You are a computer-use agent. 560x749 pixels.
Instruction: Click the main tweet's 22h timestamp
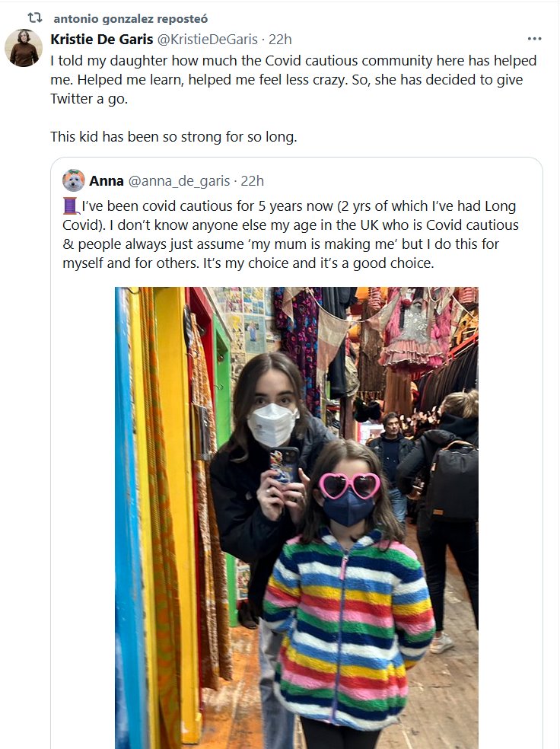click(281, 39)
